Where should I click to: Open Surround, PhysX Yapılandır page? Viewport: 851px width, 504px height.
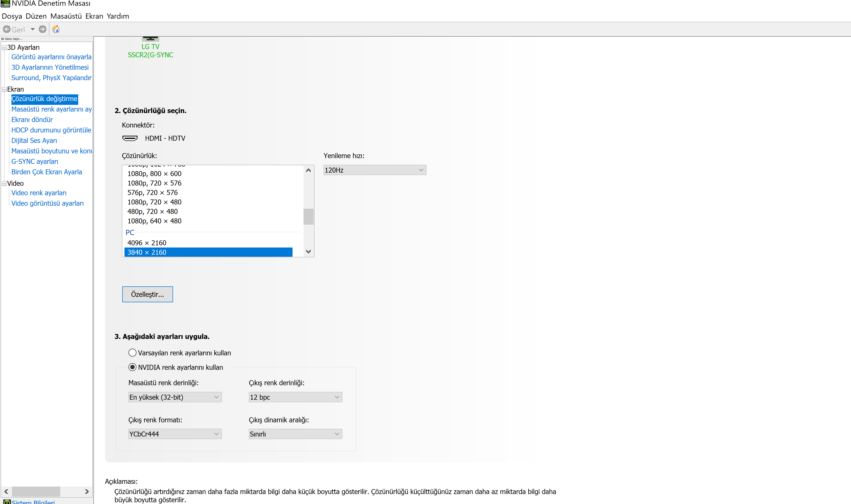click(51, 78)
